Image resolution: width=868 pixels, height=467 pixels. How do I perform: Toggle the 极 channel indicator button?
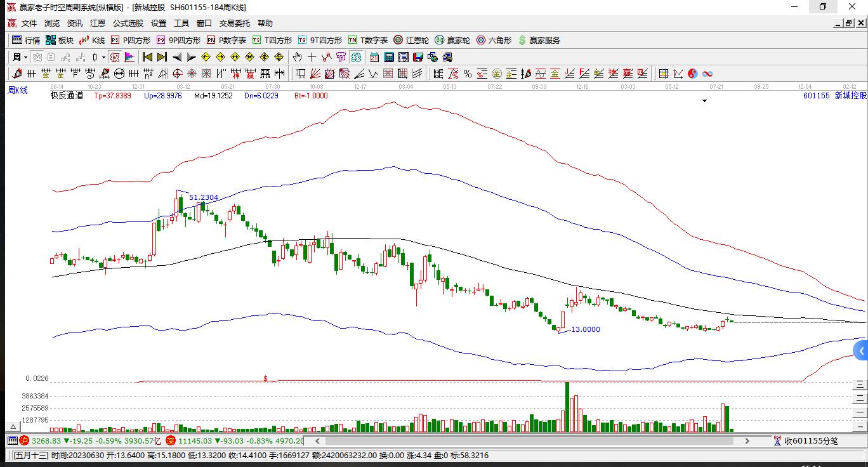(x=115, y=57)
